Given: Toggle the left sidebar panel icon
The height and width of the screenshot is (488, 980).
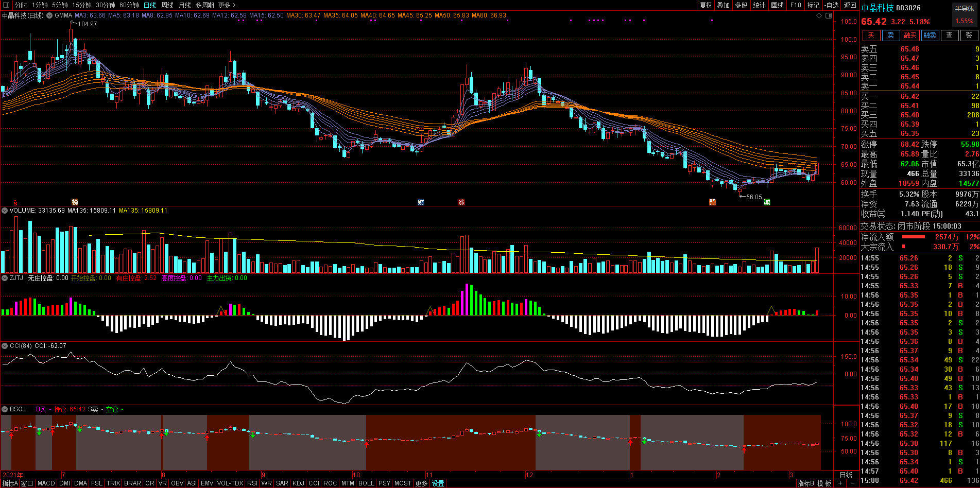Looking at the screenshot, I should point(6,5).
